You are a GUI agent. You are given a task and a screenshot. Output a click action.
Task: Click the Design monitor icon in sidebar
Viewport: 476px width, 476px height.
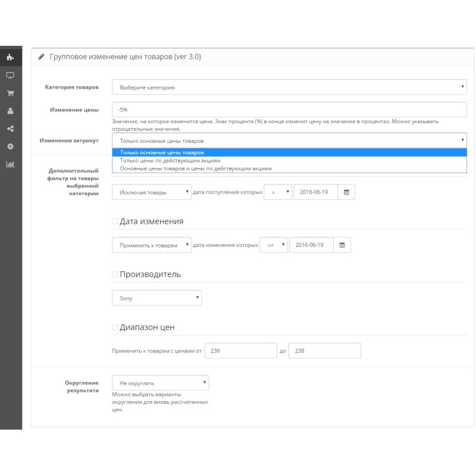click(10, 76)
